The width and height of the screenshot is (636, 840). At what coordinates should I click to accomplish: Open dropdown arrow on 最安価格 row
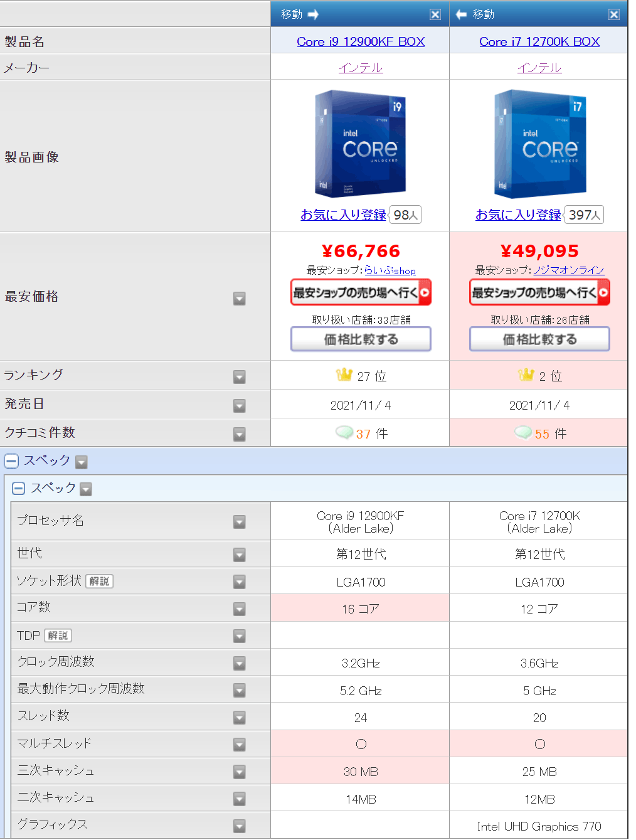[239, 299]
